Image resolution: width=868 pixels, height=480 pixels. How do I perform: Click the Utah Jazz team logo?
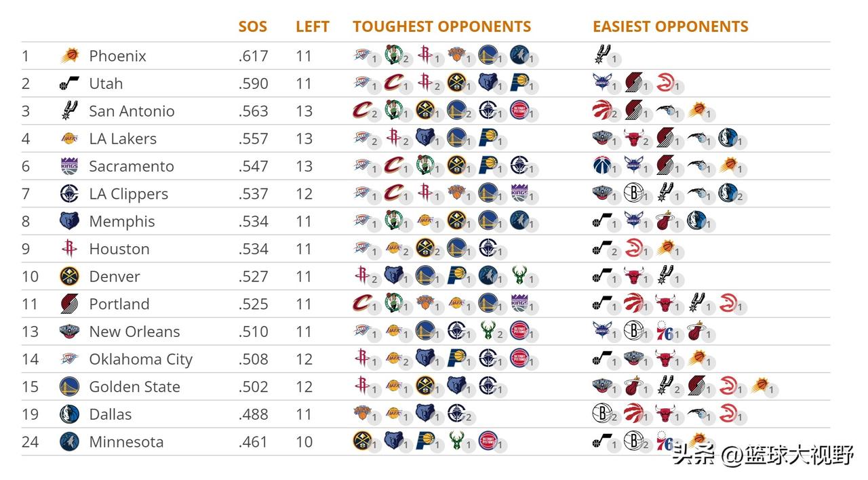click(x=69, y=83)
